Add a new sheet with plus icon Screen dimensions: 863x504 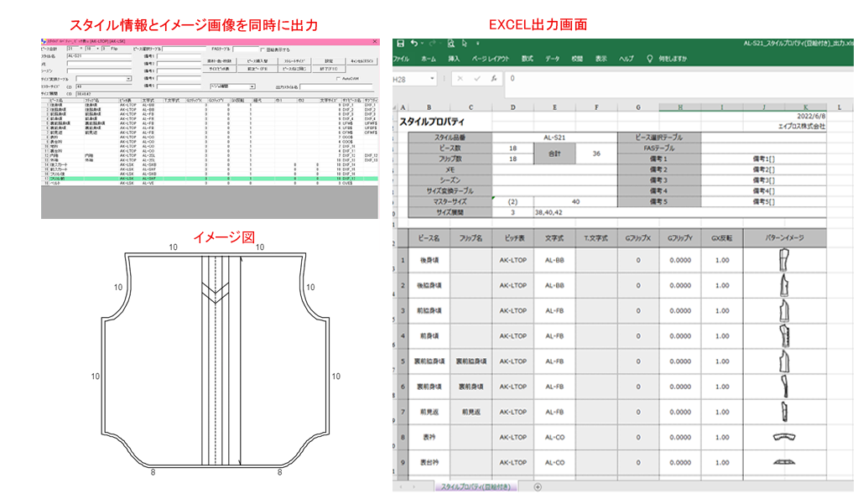[x=538, y=487]
